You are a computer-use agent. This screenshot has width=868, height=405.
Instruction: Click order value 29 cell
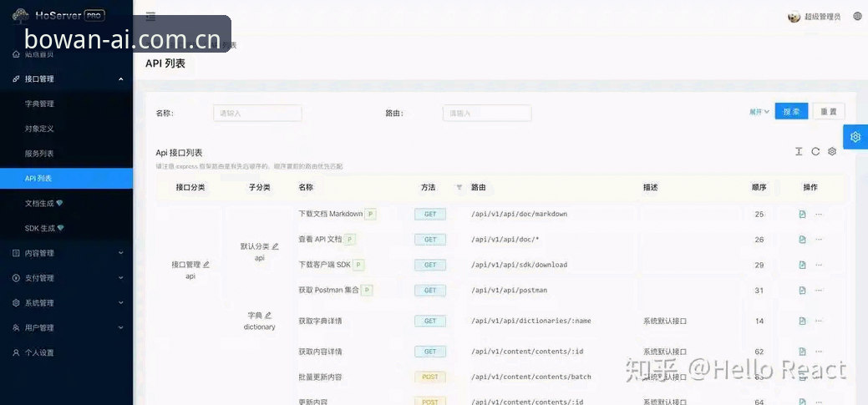(759, 265)
